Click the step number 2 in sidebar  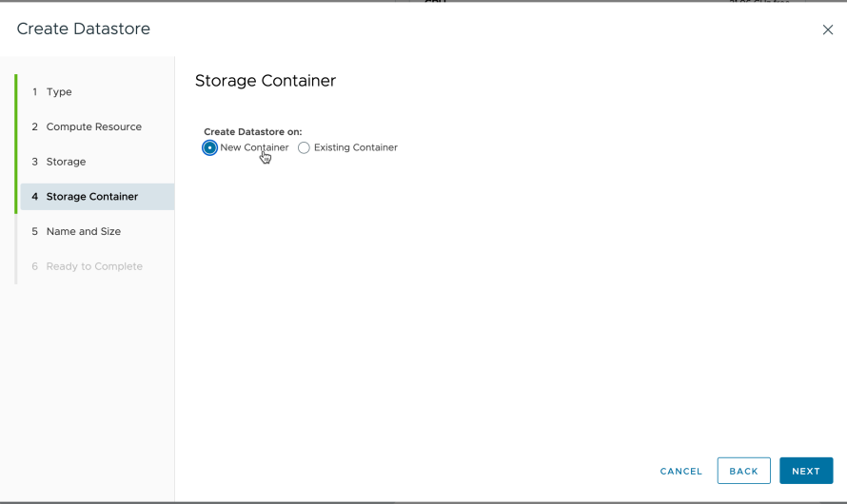tap(34, 126)
